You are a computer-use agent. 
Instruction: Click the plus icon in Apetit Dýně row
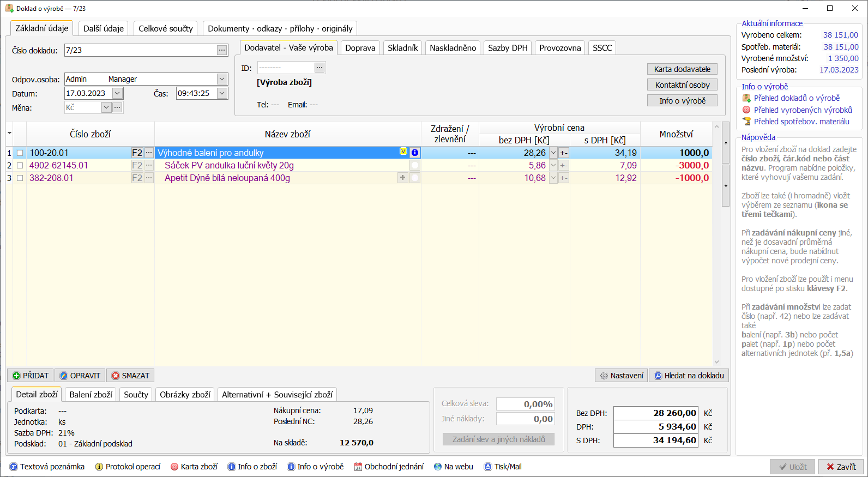[402, 178]
